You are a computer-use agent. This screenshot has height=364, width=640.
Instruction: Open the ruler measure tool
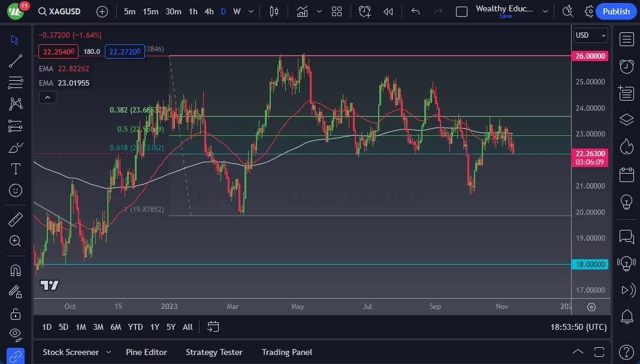click(16, 220)
